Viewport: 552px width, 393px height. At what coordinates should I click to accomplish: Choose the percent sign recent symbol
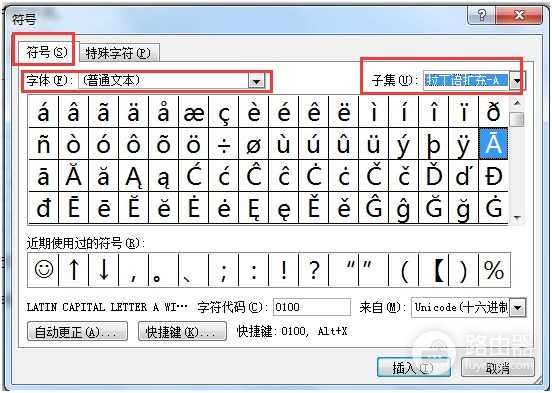[494, 270]
